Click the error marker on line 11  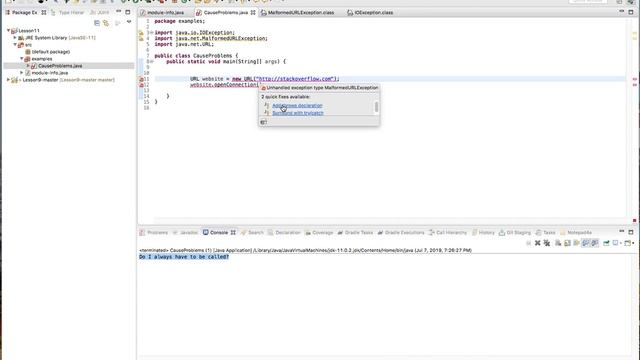[141, 79]
